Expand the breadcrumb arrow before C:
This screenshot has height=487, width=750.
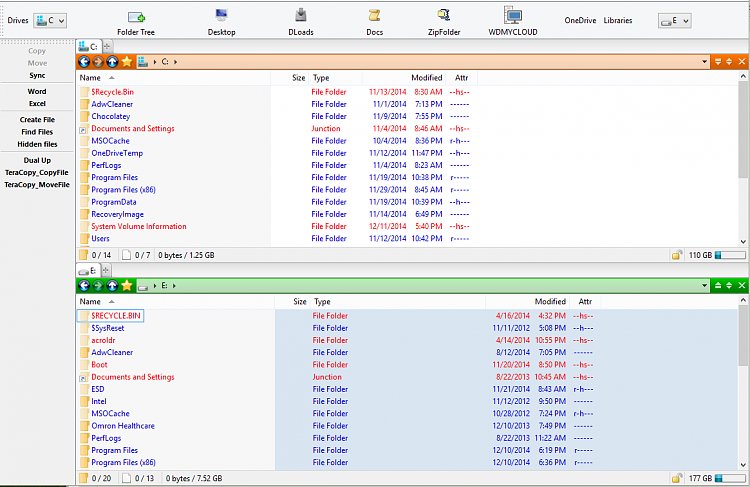pyautogui.click(x=154, y=62)
